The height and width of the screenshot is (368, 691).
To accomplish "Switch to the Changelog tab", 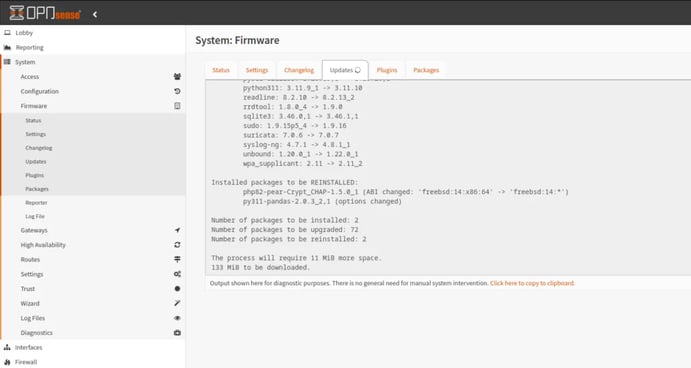I will (x=299, y=70).
